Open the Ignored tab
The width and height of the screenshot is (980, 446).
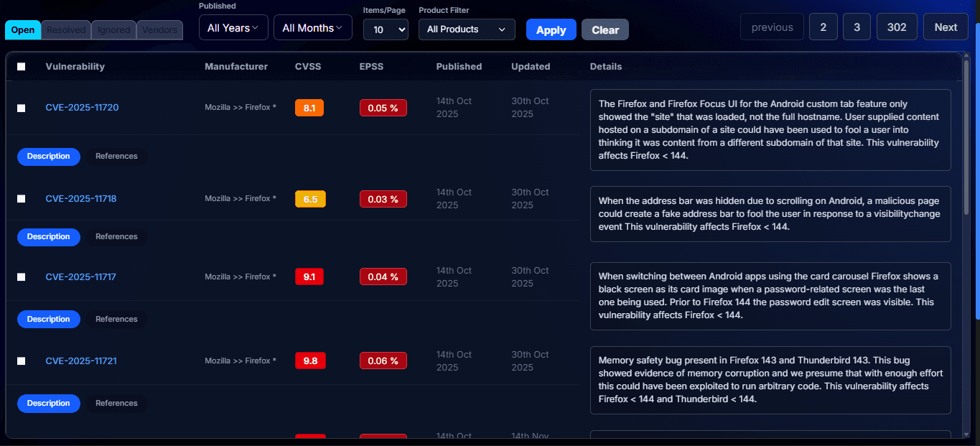point(114,30)
